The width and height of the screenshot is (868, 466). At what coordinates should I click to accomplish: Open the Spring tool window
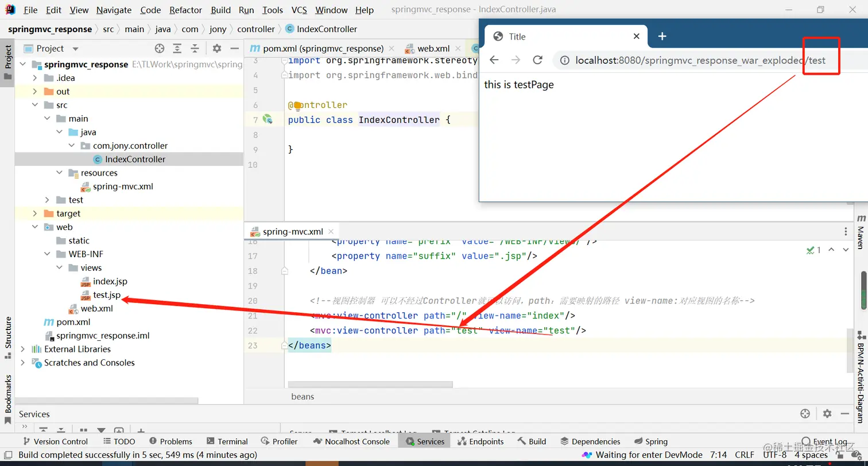(x=651, y=441)
